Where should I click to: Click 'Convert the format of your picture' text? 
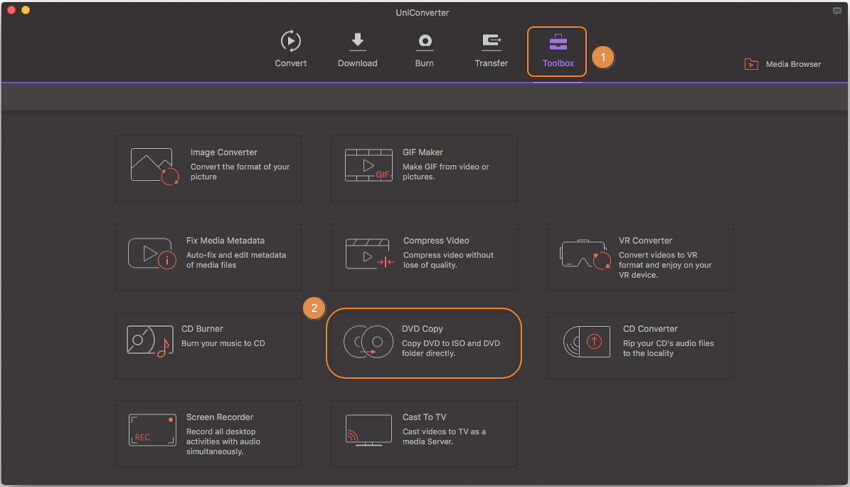pos(240,171)
